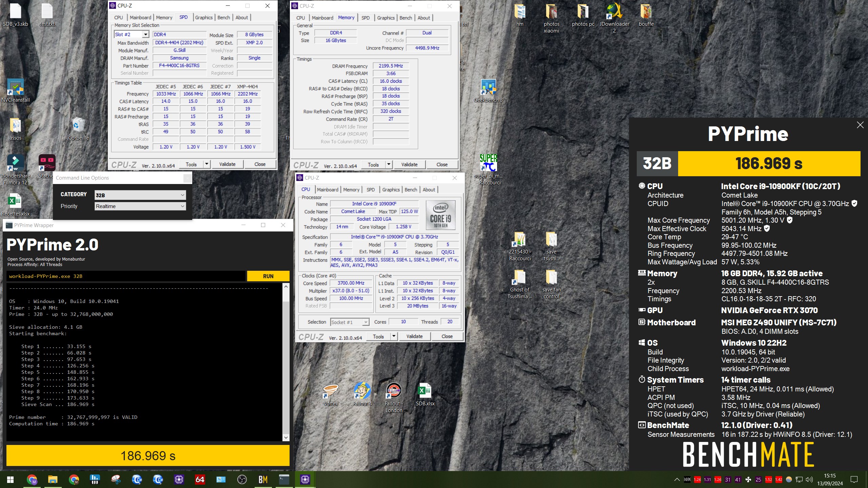Open the notification center icon
The width and height of the screenshot is (868, 488).
[854, 479]
